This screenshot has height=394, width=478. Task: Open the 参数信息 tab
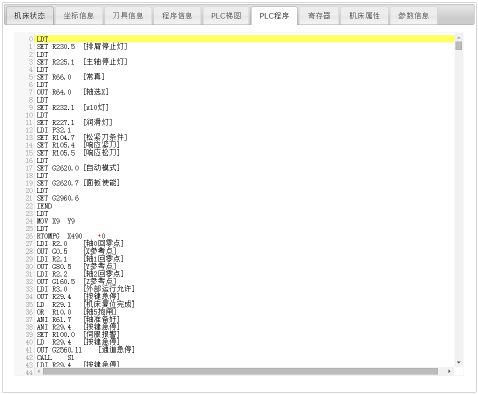tap(413, 16)
